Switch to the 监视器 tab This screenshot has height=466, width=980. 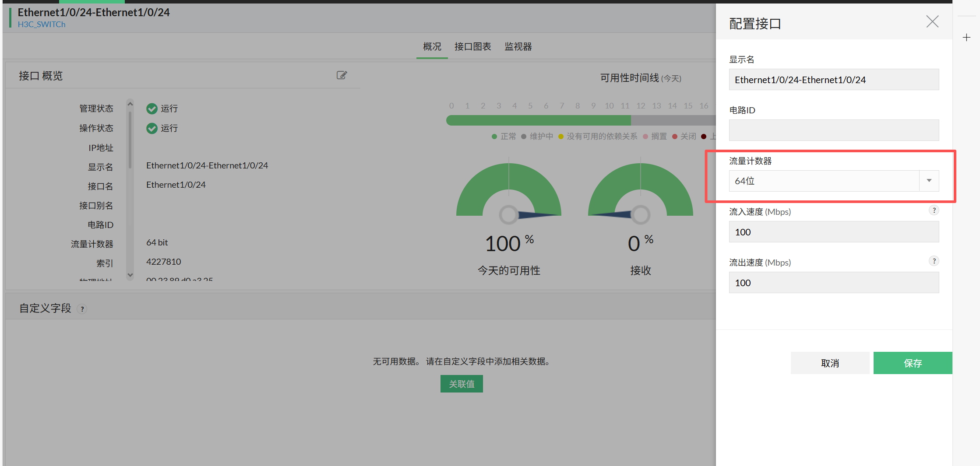[518, 46]
